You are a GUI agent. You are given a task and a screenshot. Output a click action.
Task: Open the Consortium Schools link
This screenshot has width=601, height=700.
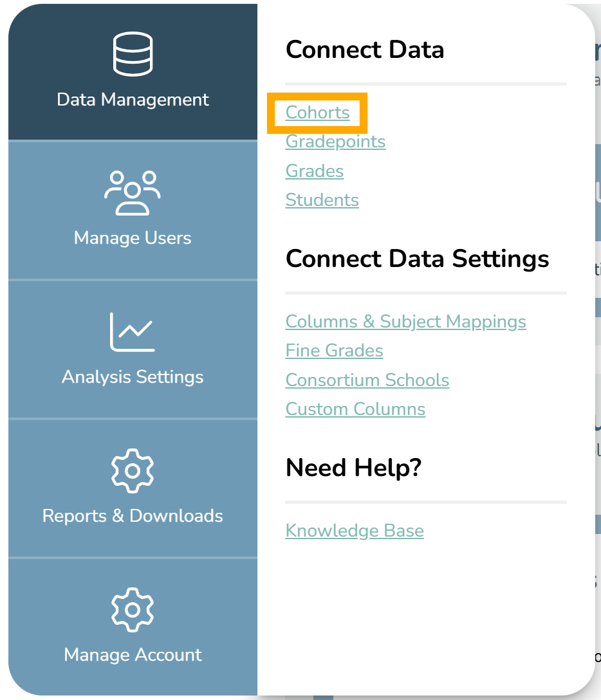point(367,380)
